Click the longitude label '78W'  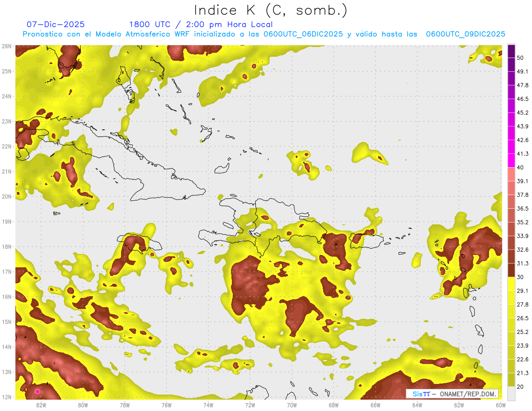(125, 405)
